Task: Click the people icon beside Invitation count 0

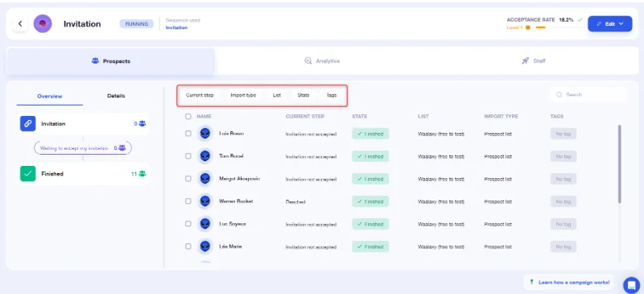Action: 142,123
